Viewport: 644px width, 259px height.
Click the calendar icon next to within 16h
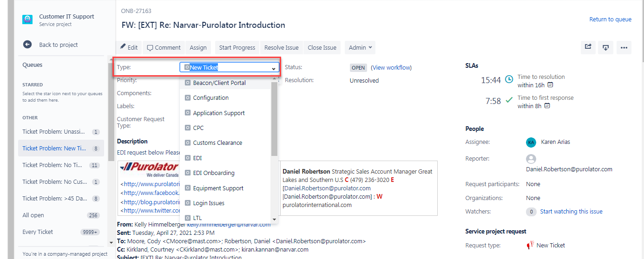click(551, 85)
